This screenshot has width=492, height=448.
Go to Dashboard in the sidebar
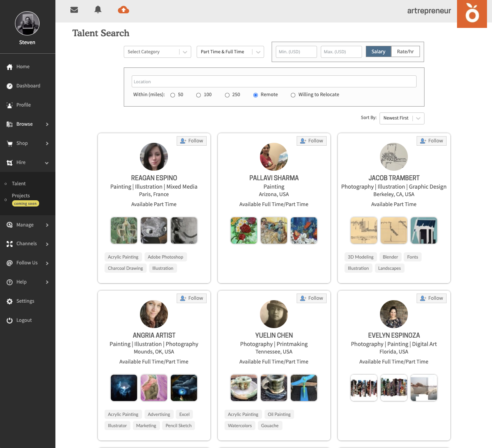point(28,86)
